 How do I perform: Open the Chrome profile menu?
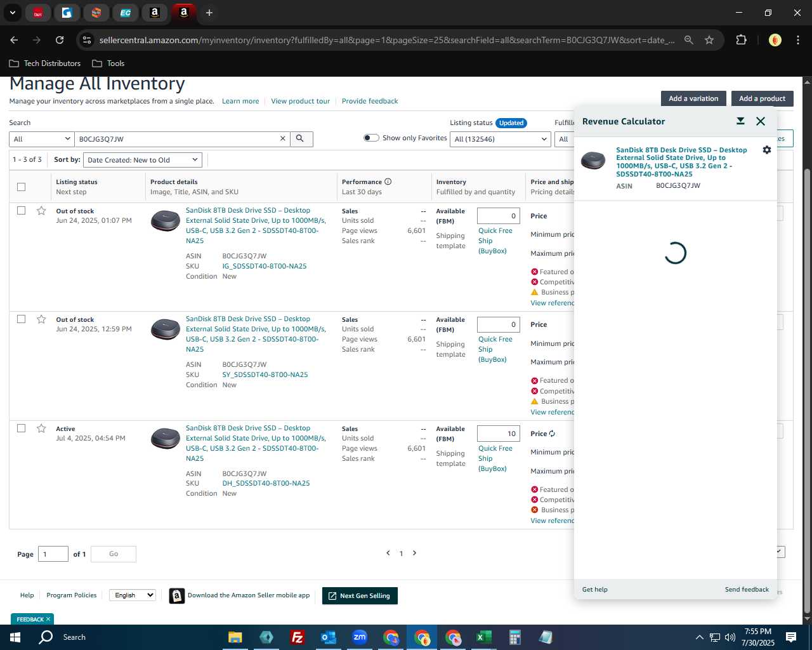coord(775,40)
